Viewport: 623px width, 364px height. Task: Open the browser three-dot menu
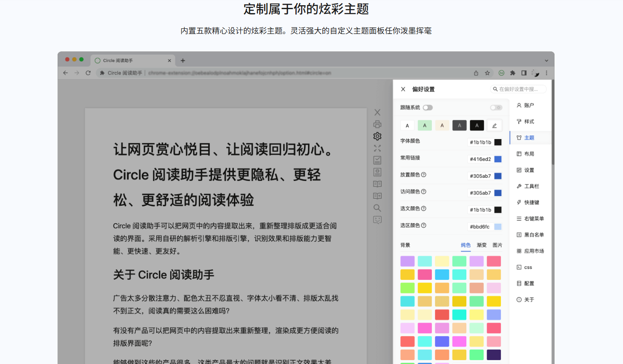(547, 73)
